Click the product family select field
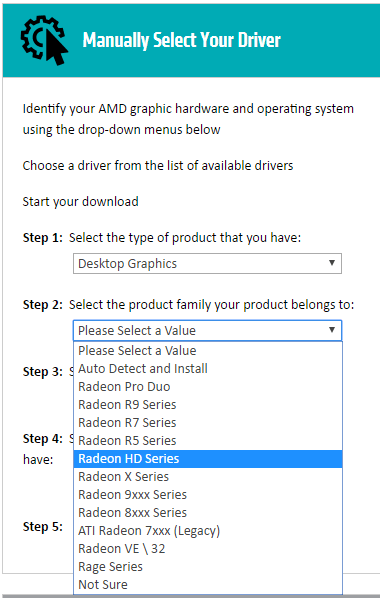380x598 pixels. point(207,330)
